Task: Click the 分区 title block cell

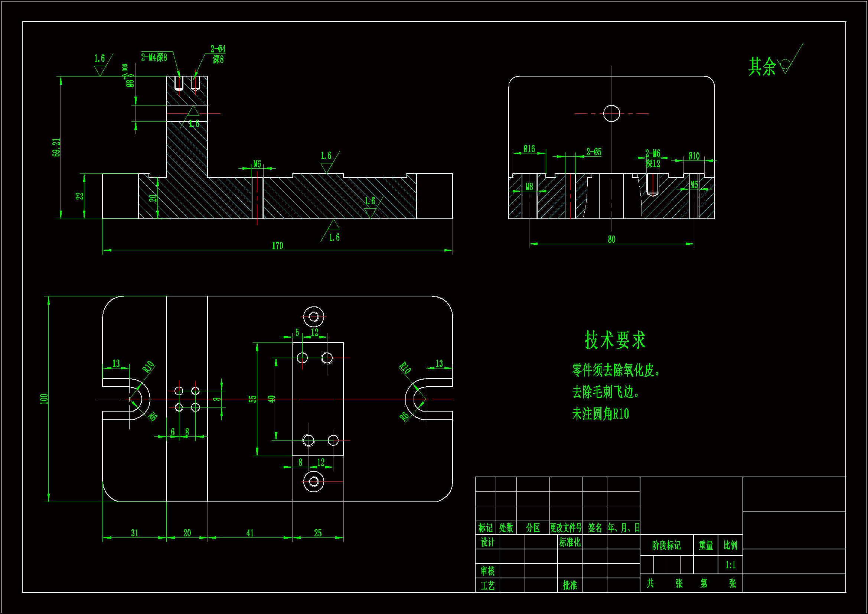Action: click(x=533, y=527)
